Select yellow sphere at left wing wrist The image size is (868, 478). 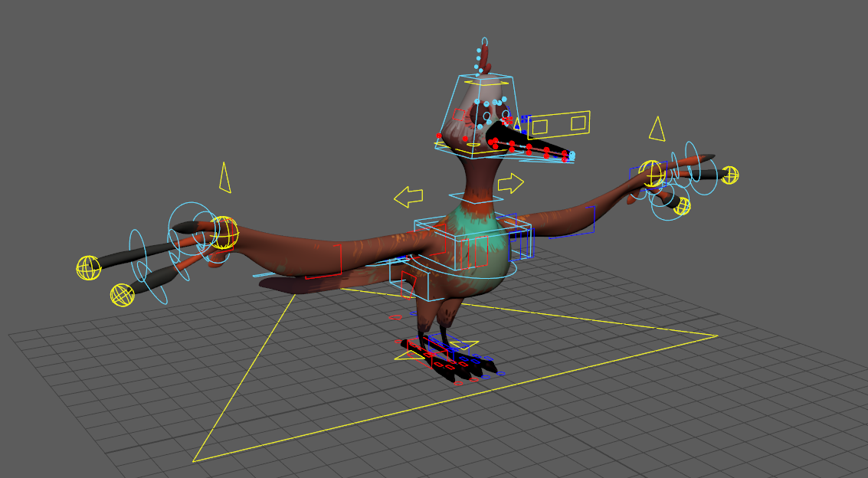(x=224, y=232)
